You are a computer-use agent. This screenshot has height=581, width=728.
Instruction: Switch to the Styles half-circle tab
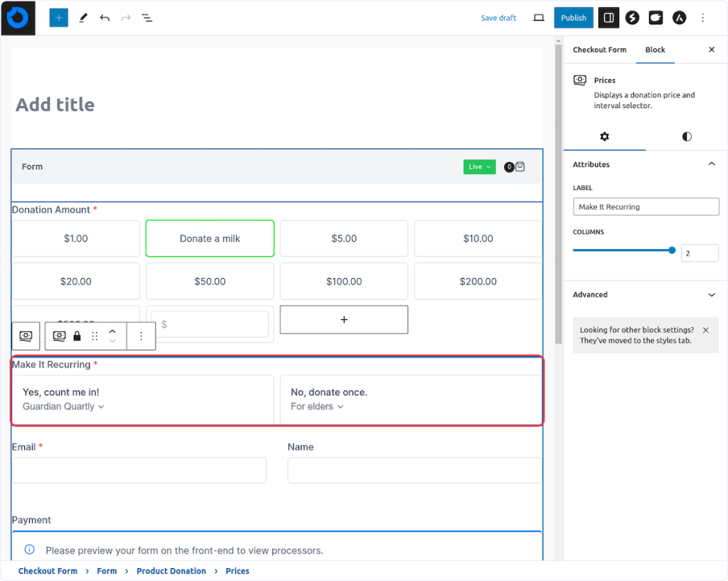686,137
